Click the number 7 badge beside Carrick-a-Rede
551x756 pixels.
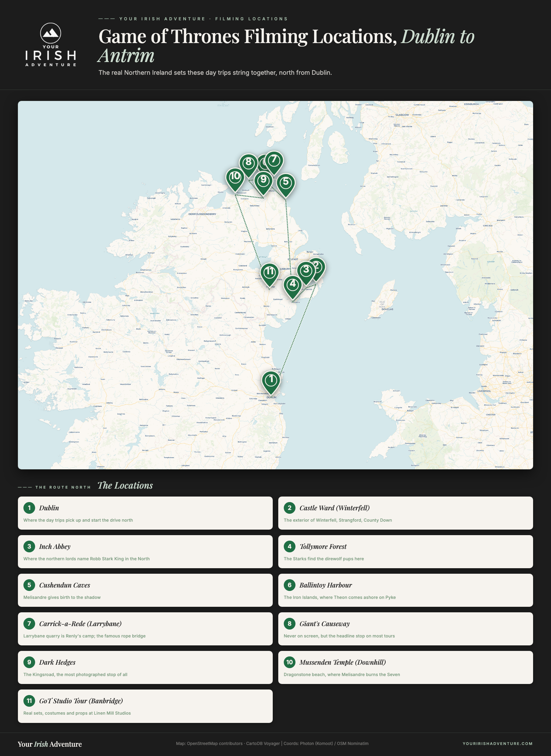29,623
